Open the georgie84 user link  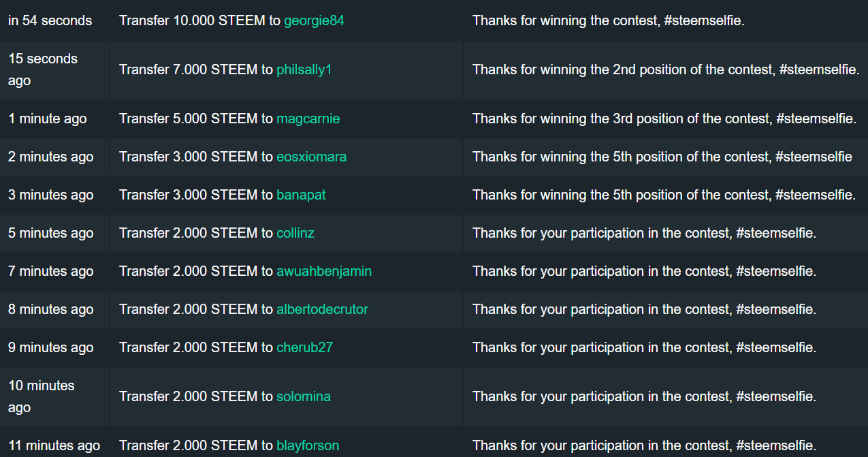pos(314,20)
